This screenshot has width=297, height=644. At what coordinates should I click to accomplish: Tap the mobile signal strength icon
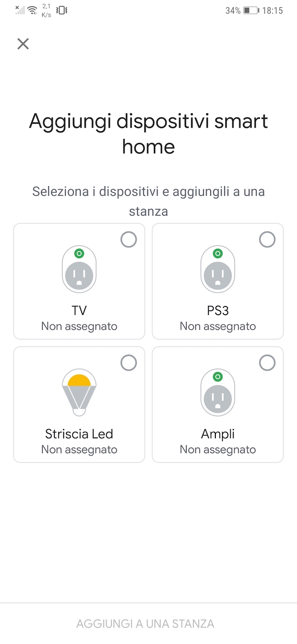pos(19,10)
